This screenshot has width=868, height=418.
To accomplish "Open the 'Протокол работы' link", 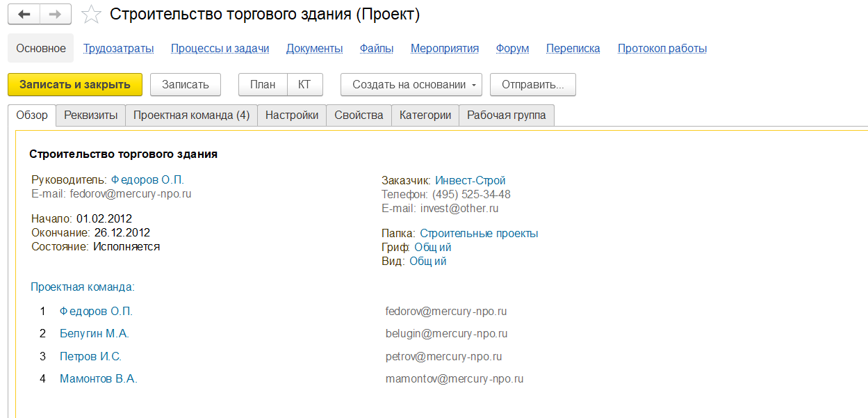I will click(662, 49).
